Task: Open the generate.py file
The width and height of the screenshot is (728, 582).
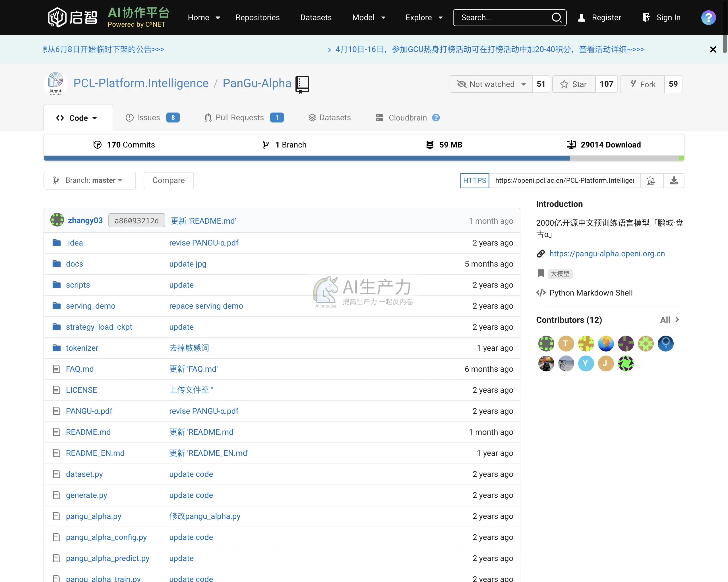Action: tap(86, 495)
